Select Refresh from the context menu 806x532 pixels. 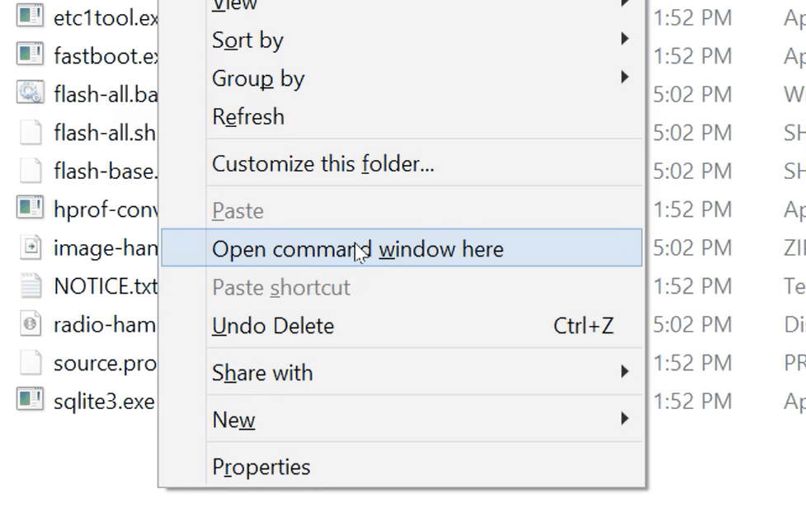click(248, 116)
